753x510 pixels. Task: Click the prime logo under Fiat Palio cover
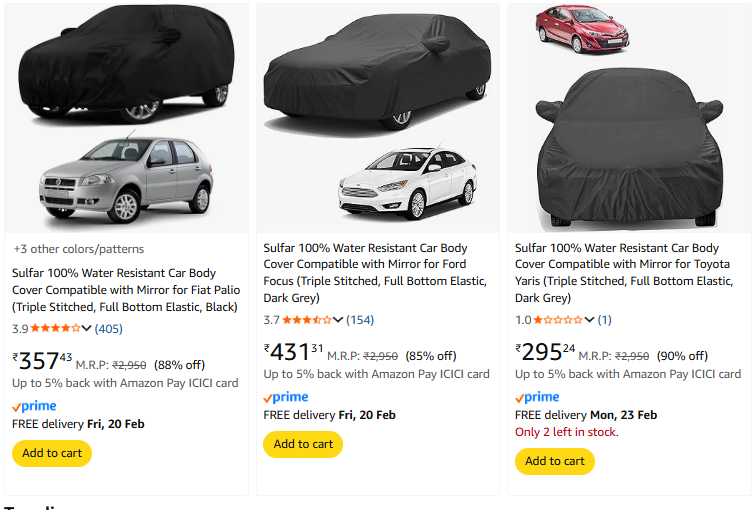point(34,407)
